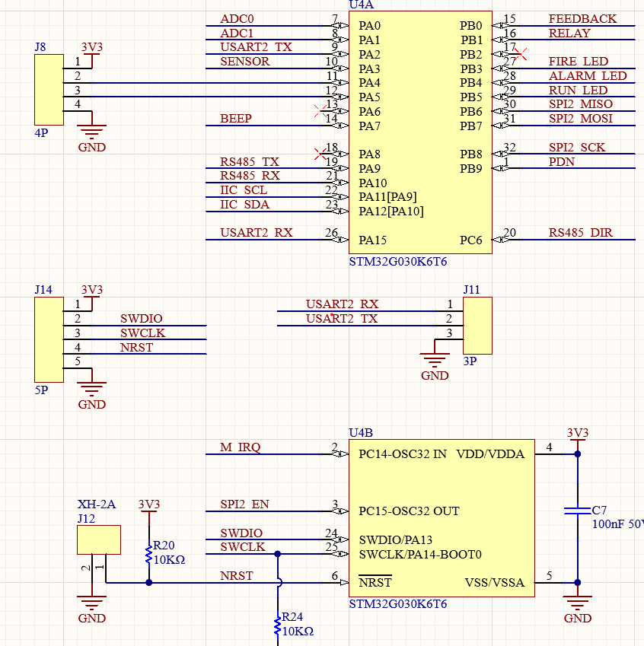
Task: Select the USART2_TX net label at J11
Action: [342, 319]
